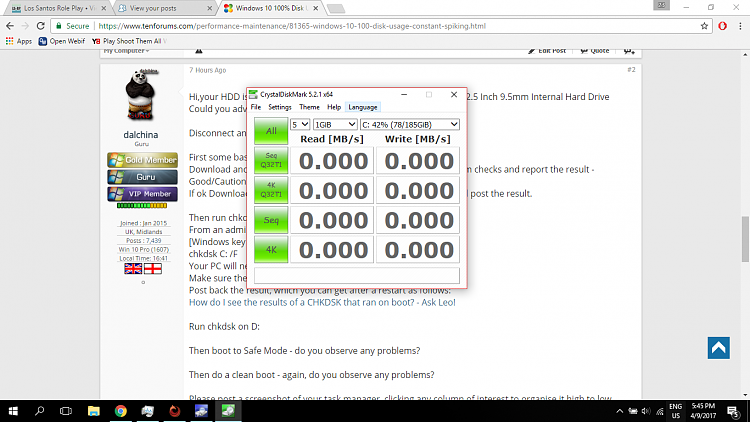Click multi-quote icon next to Quote
The width and height of the screenshot is (750, 422).
[x=629, y=51]
